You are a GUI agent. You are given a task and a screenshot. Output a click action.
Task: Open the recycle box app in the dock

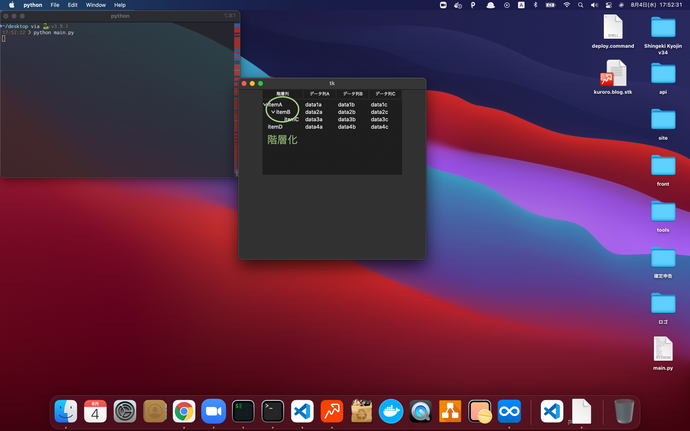[x=361, y=411]
